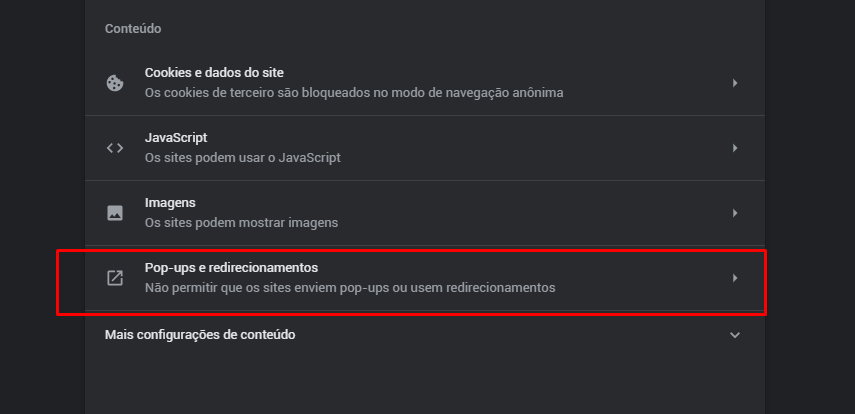
Task: Click the picture icon beside Imagens
Action: coord(115,213)
